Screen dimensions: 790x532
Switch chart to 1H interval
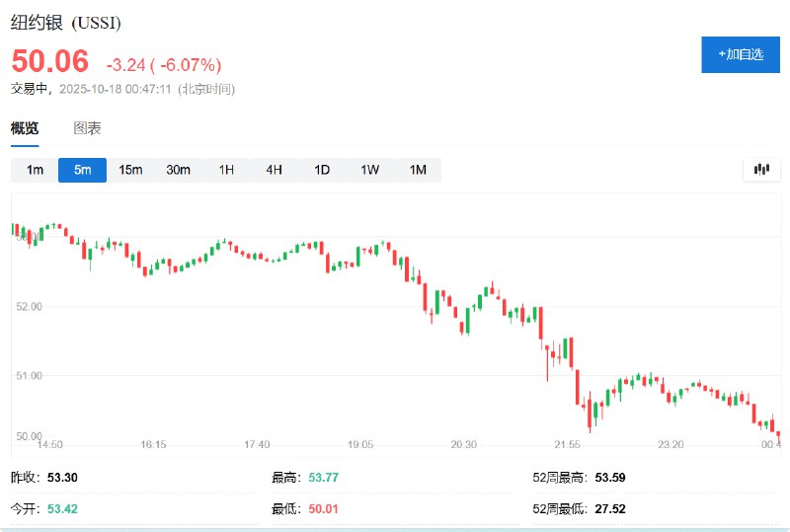[226, 170]
